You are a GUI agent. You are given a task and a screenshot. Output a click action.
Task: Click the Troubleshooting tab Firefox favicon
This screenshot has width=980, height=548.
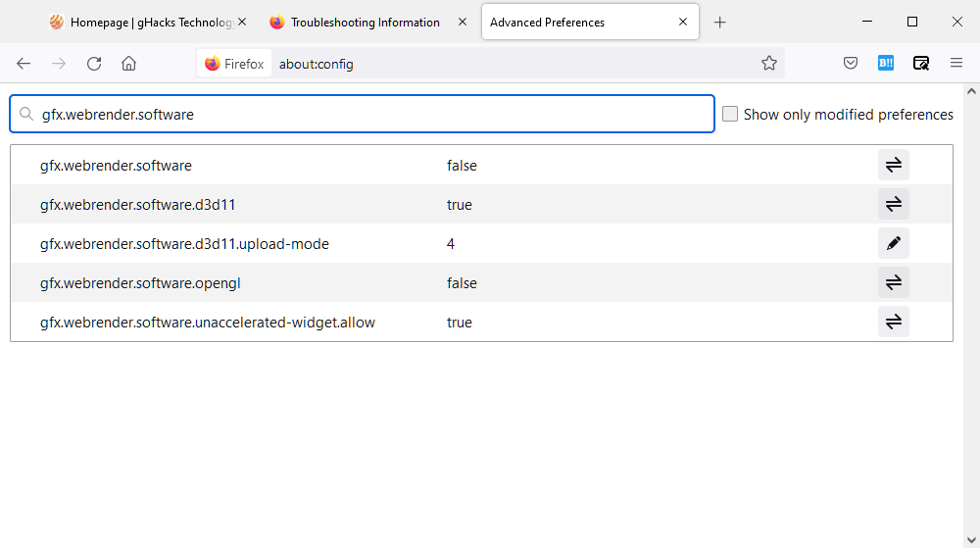pyautogui.click(x=277, y=23)
